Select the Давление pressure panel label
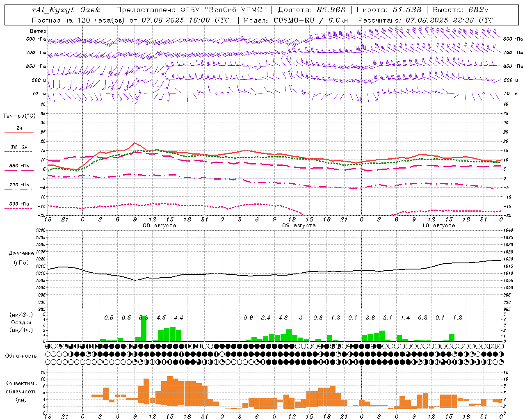 [21, 253]
